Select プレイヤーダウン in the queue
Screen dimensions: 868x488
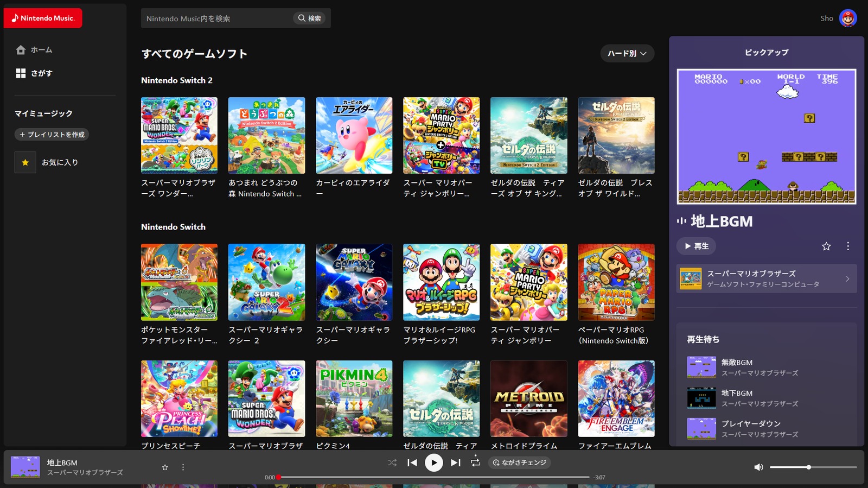pos(767,428)
